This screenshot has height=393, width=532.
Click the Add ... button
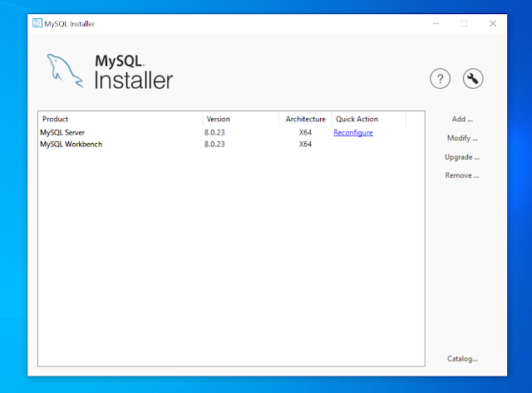point(462,119)
